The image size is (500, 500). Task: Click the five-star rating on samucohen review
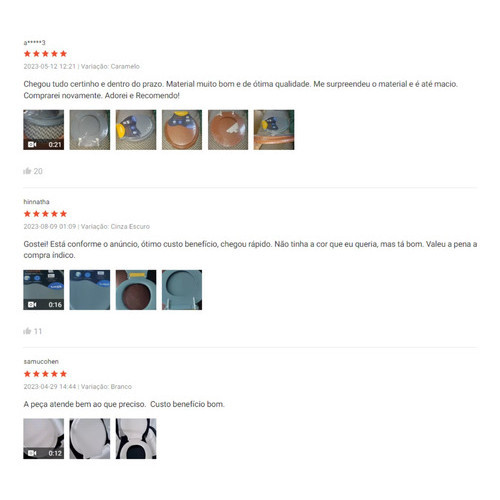45,374
